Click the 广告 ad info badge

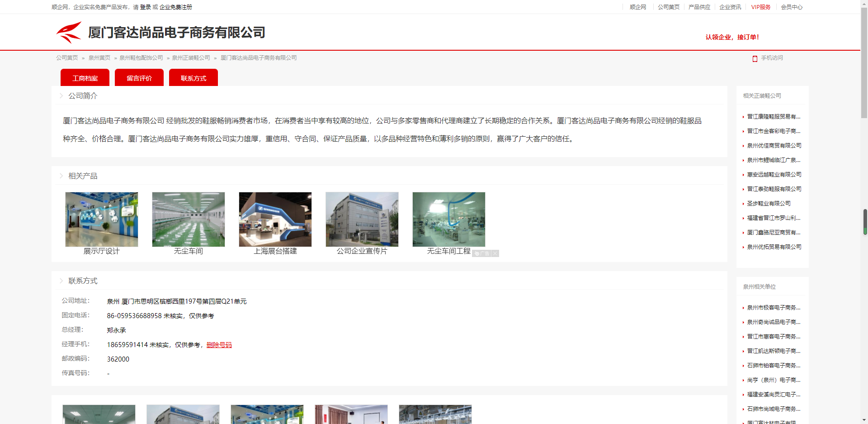coord(482,253)
